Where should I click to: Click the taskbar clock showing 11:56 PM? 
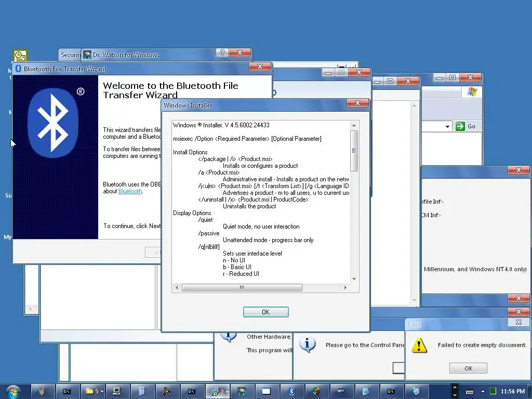[x=512, y=391]
